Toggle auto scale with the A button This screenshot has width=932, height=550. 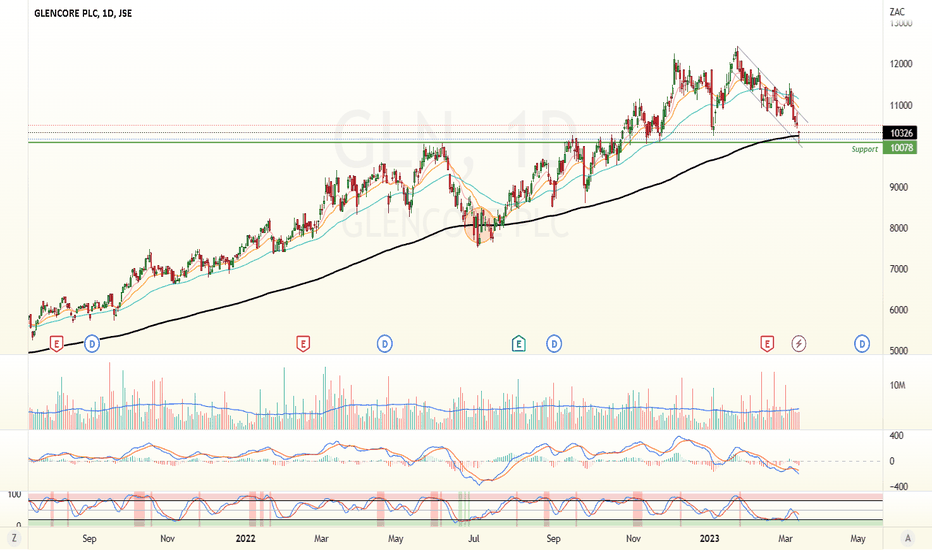(x=908, y=539)
